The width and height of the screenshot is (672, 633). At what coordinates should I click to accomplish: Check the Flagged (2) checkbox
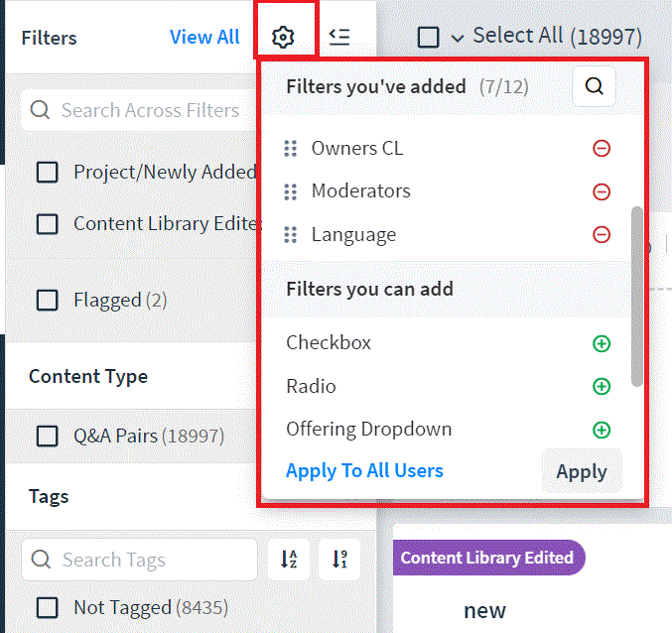(47, 300)
